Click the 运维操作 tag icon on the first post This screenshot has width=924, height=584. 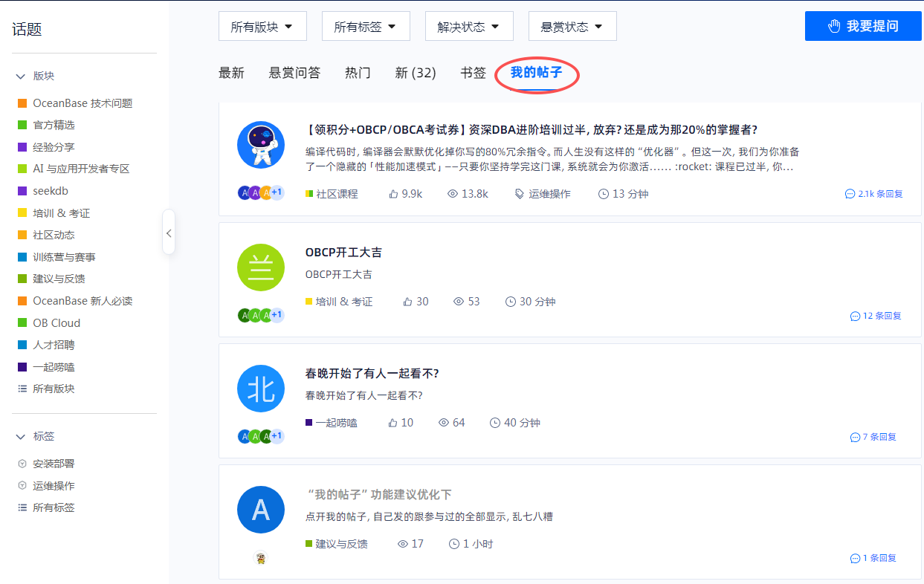click(x=520, y=194)
